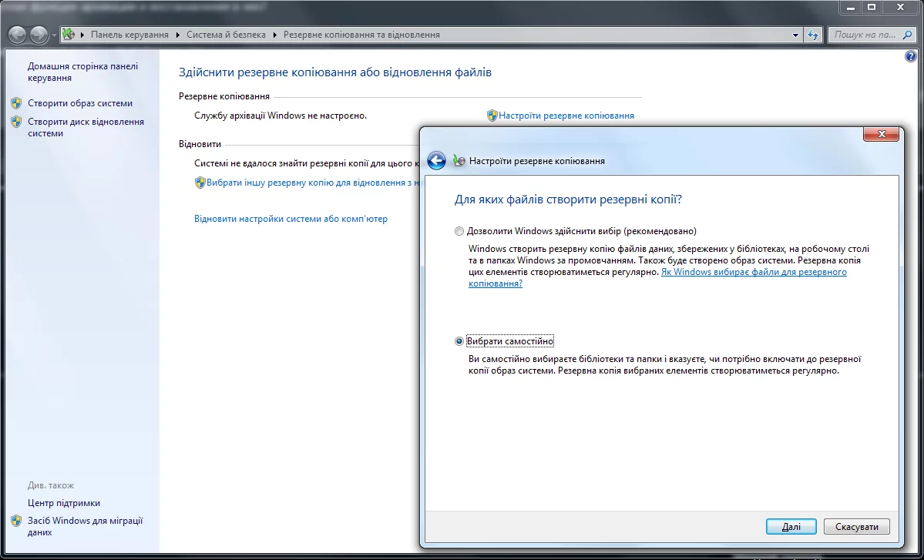Click the Forward arrow in the address bar
This screenshot has width=924, height=560.
point(39,35)
